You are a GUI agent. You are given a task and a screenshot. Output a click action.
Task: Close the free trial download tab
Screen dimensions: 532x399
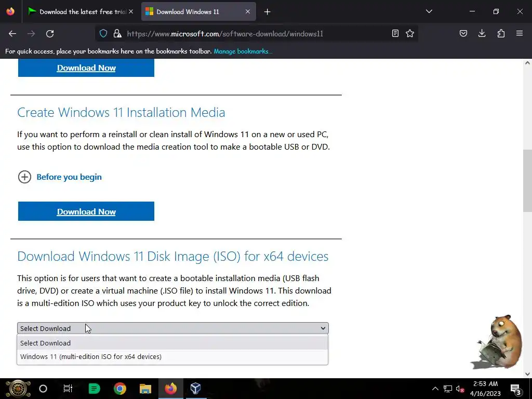click(131, 11)
